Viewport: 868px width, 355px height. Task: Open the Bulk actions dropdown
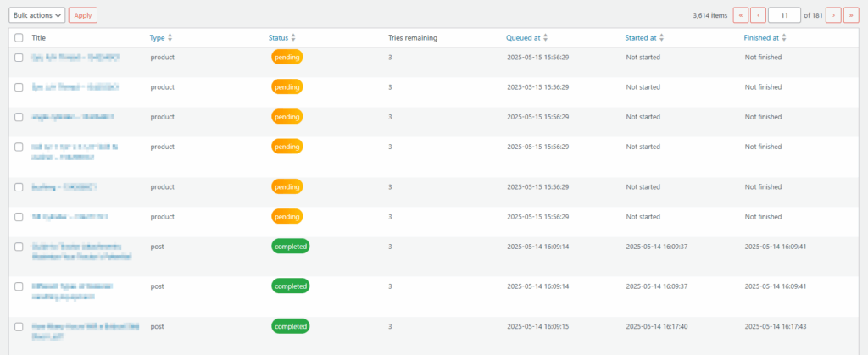point(36,15)
